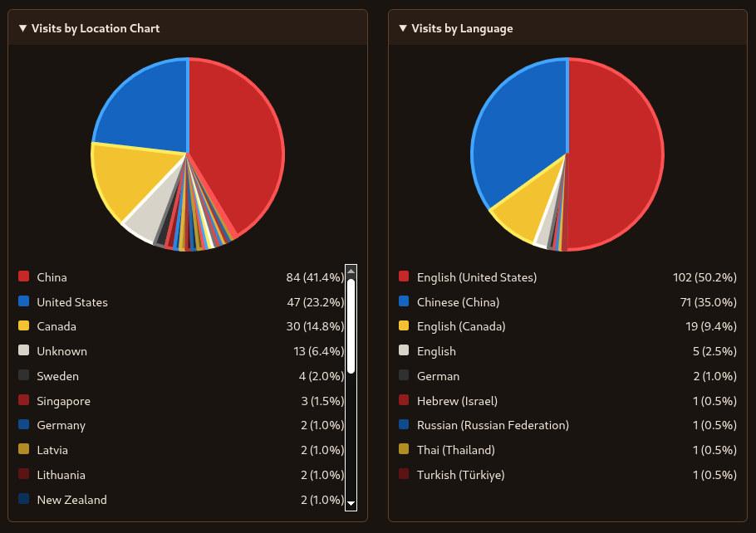Click the Singapore legend swatch

pyautogui.click(x=23, y=400)
